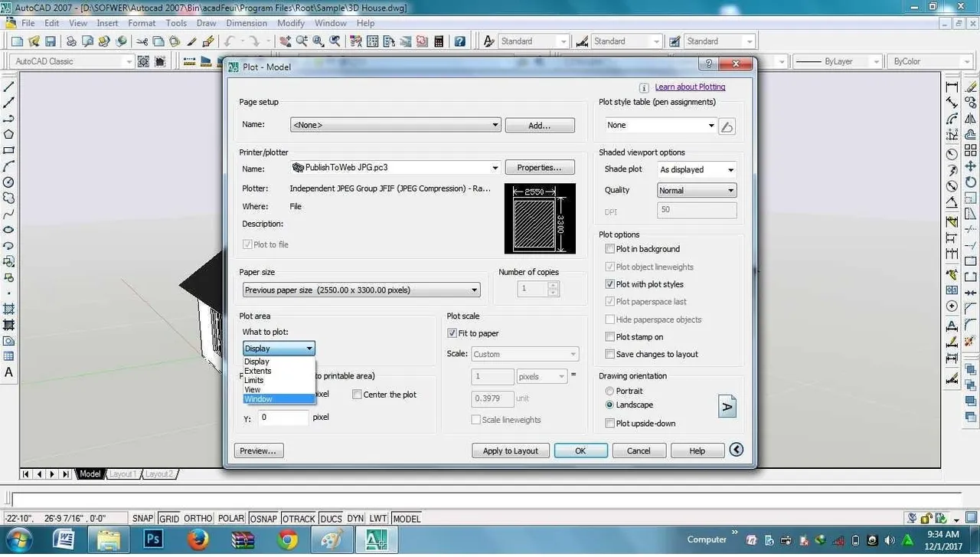Click the Help question mark toolbar icon

point(459,41)
